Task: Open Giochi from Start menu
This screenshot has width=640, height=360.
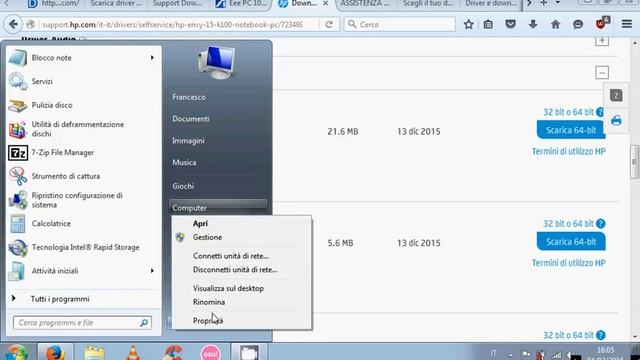Action: 183,186
